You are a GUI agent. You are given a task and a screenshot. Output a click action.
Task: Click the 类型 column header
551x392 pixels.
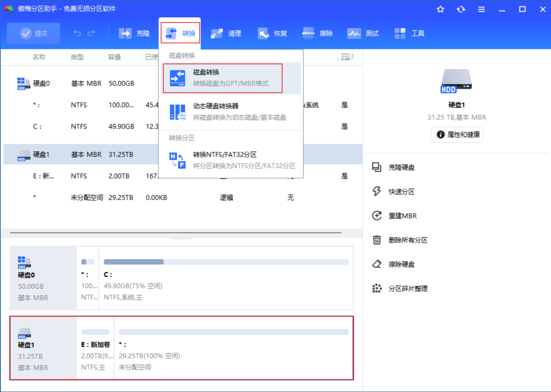tap(77, 57)
